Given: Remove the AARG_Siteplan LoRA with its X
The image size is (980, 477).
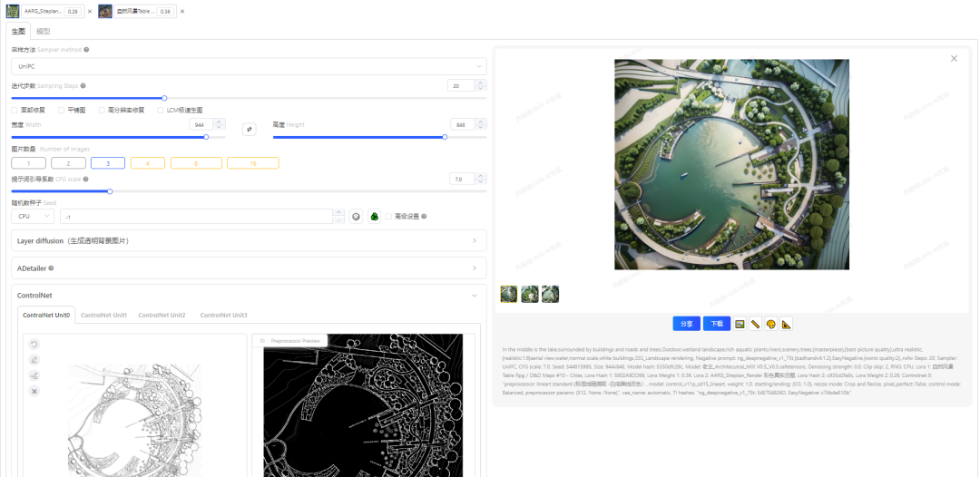Looking at the screenshot, I should tap(89, 11).
